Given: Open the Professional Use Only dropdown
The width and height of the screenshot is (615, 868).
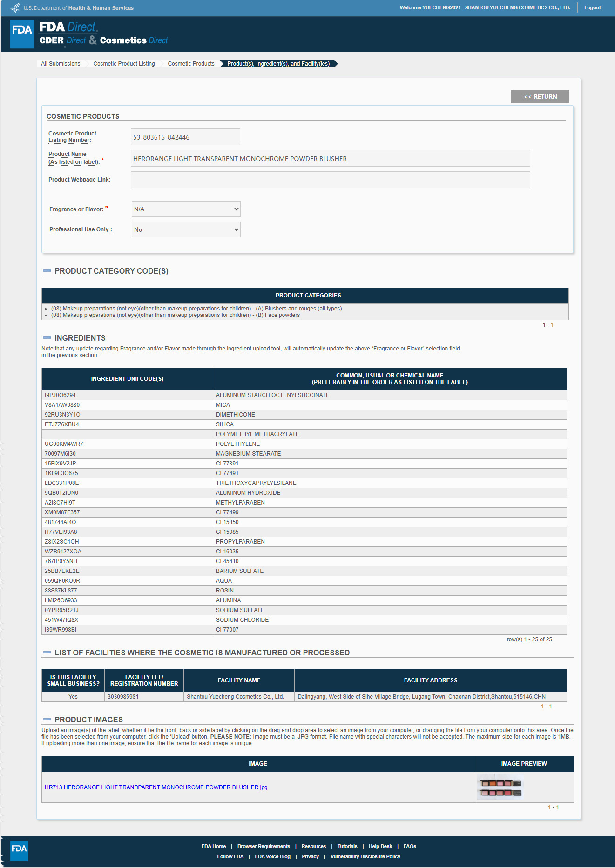Looking at the screenshot, I should pyautogui.click(x=186, y=229).
